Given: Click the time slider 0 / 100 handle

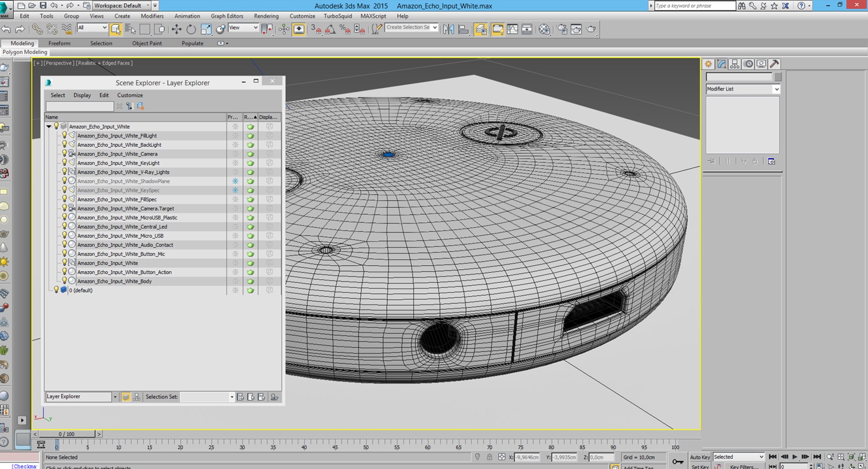Looking at the screenshot, I should pos(66,434).
